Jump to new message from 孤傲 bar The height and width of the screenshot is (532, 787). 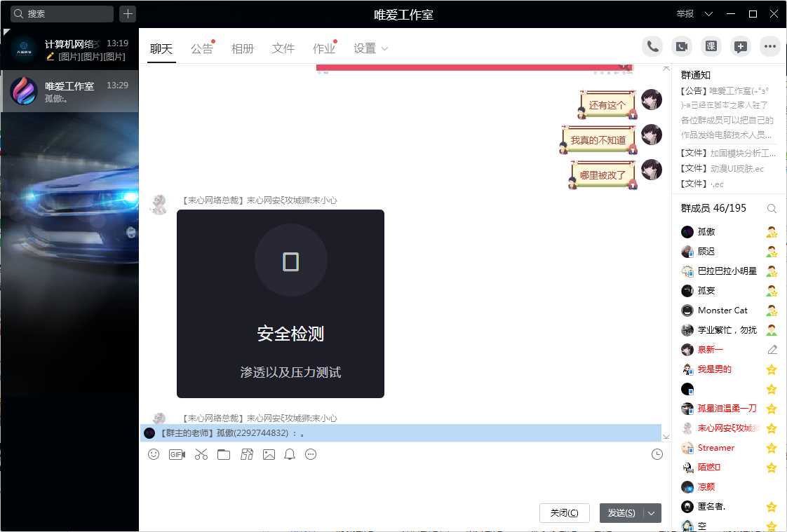click(401, 432)
